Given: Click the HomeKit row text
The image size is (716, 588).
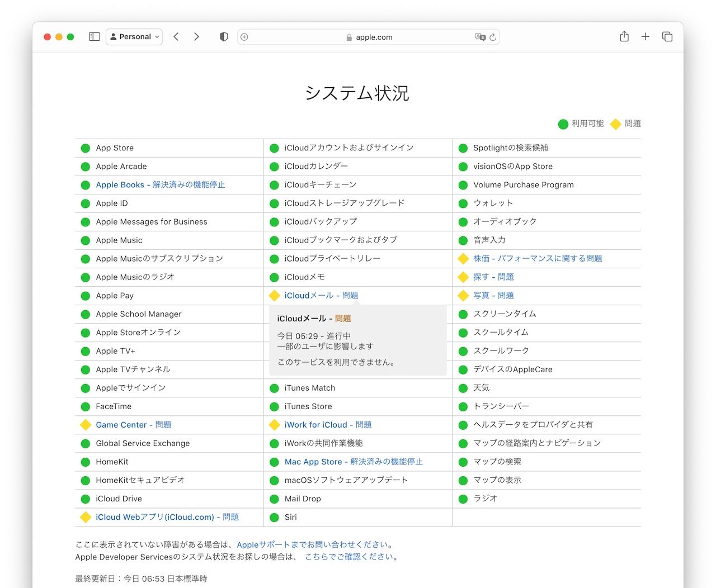Looking at the screenshot, I should click(112, 462).
